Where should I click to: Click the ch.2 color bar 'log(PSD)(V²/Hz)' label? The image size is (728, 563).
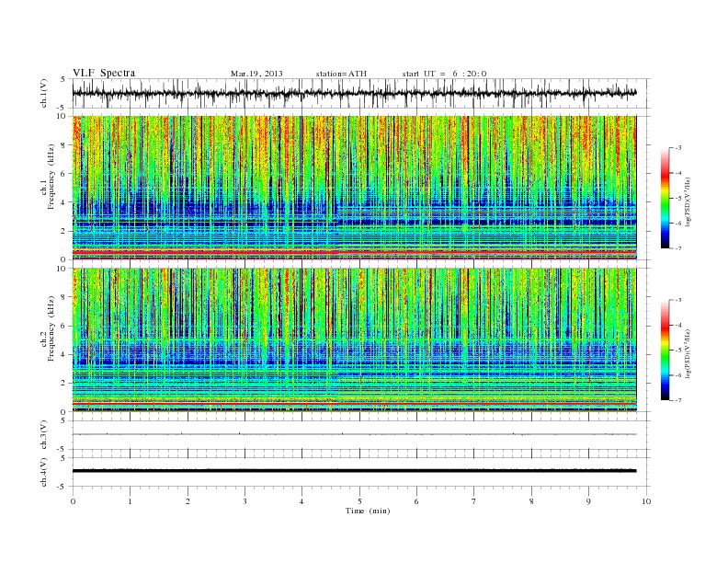688,352
